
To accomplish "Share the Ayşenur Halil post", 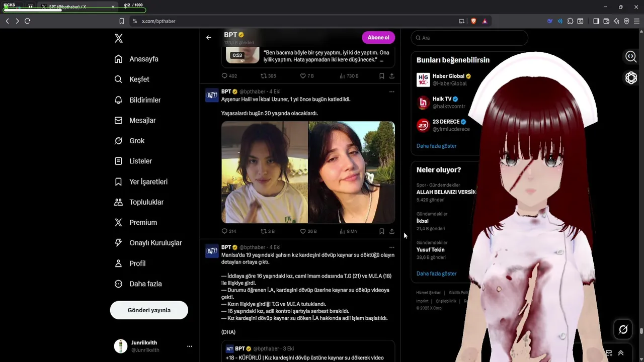I will point(392,231).
